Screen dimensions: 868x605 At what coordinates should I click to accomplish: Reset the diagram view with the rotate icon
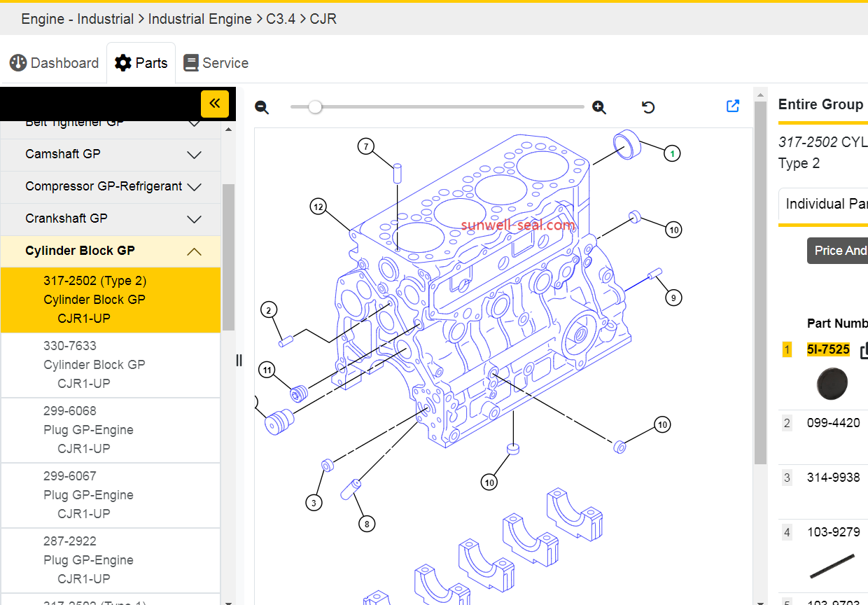648,107
